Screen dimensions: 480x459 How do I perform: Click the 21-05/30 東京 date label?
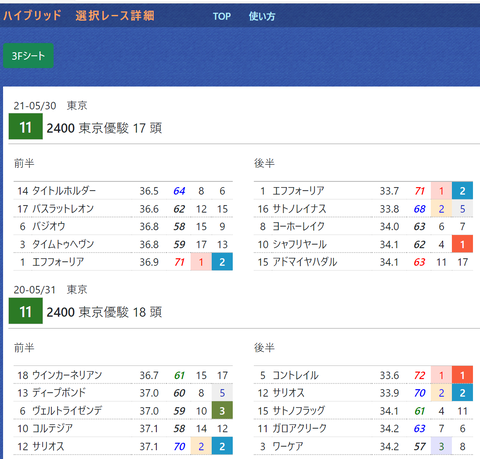tap(50, 106)
